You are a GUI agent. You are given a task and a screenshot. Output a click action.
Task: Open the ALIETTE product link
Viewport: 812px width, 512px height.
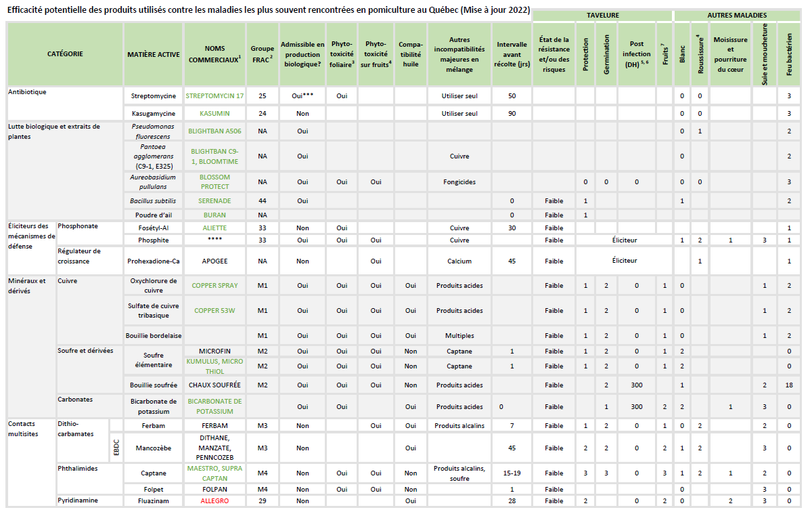tap(215, 228)
